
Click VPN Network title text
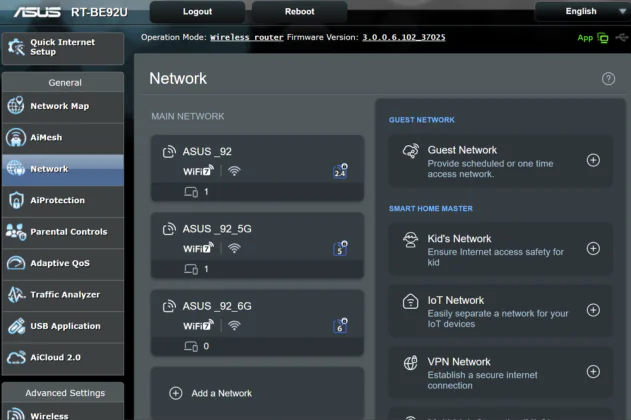coord(459,362)
